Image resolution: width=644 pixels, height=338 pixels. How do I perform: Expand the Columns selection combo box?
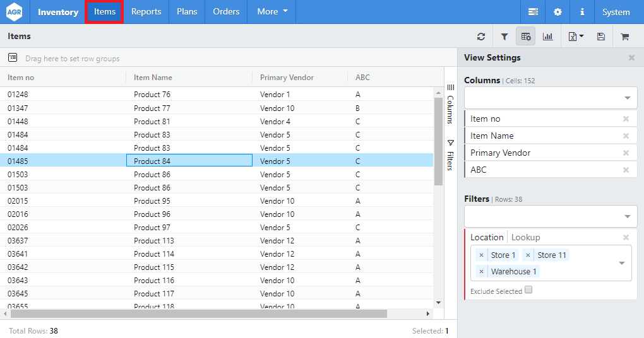[x=627, y=98]
